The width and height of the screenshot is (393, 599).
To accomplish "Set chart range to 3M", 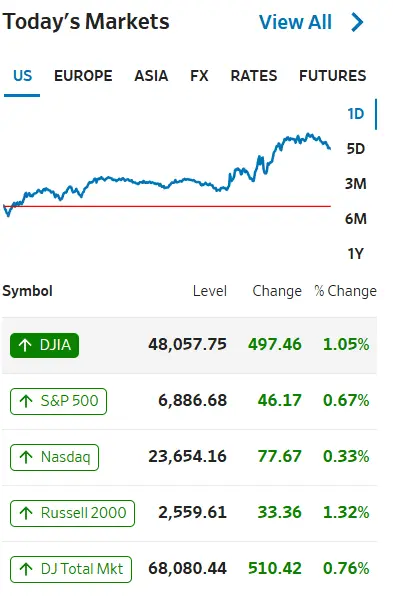I will tap(356, 184).
